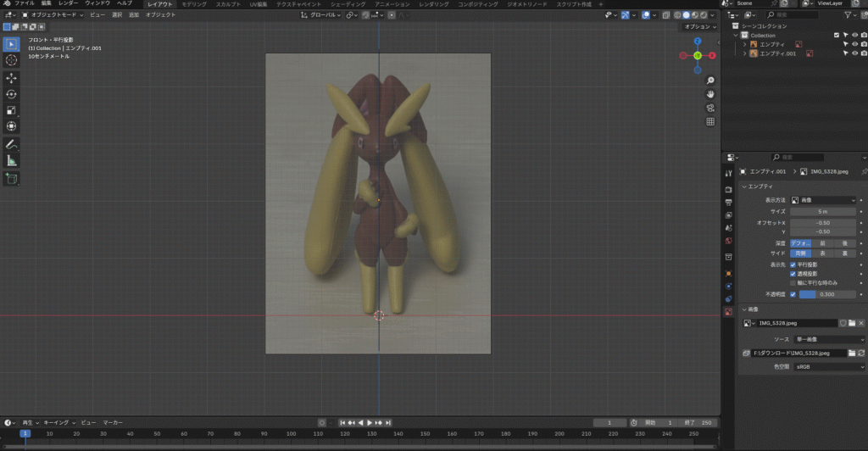Screen dimensions: 868x451
Task: Select the Transform tool
Action: pos(11,126)
